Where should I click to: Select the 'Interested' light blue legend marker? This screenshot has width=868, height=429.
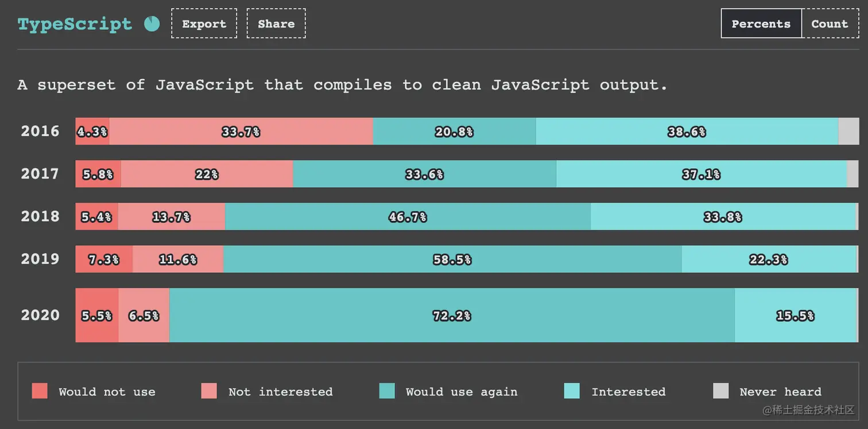pos(573,392)
